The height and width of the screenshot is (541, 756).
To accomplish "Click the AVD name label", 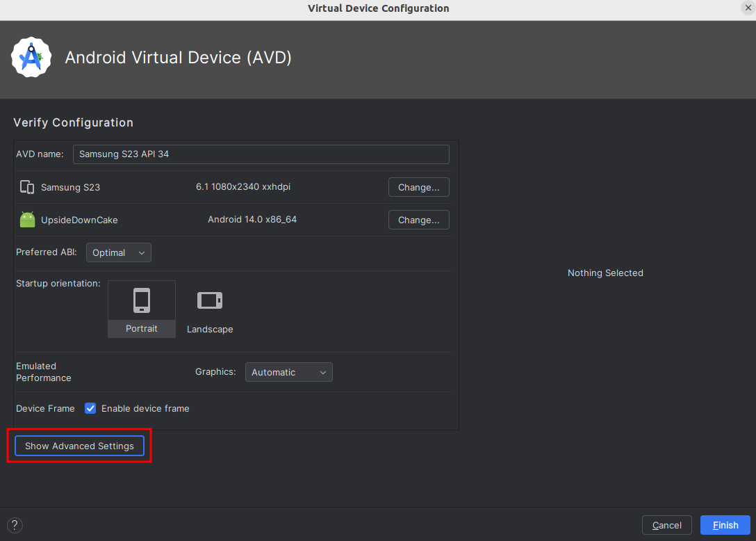I will coord(40,154).
